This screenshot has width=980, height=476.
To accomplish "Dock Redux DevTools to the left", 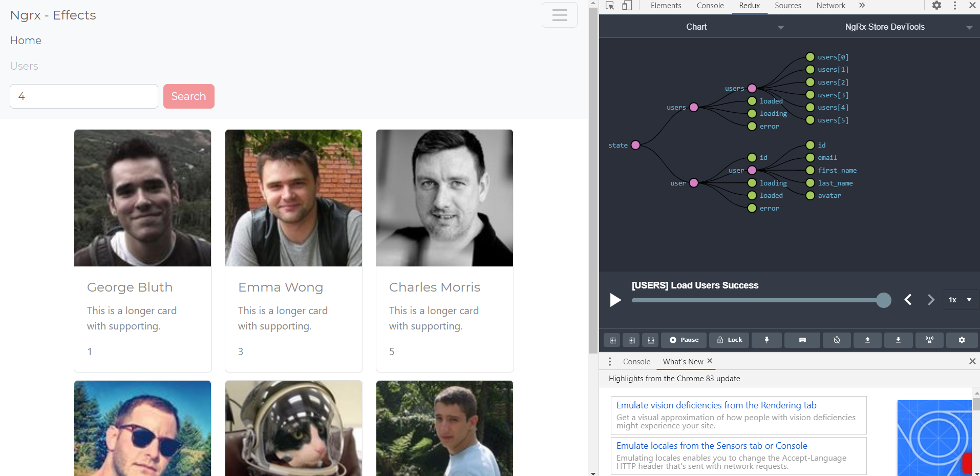I will [612, 340].
